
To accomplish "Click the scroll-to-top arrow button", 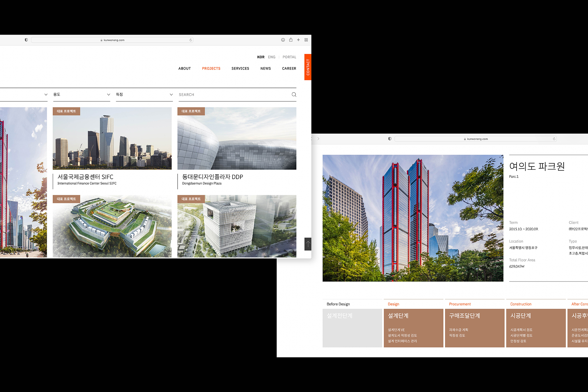I will [308, 244].
